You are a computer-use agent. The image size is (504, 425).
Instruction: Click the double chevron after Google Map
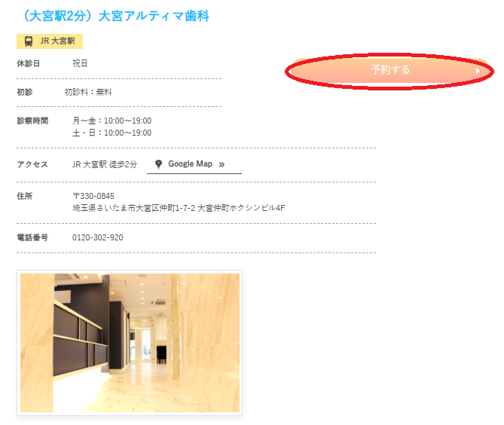pyautogui.click(x=221, y=164)
